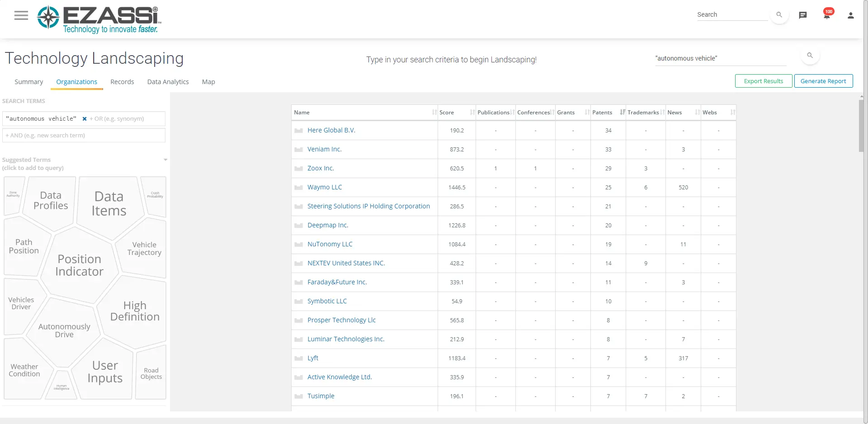
Task: Switch to the Summary tab
Action: click(29, 82)
